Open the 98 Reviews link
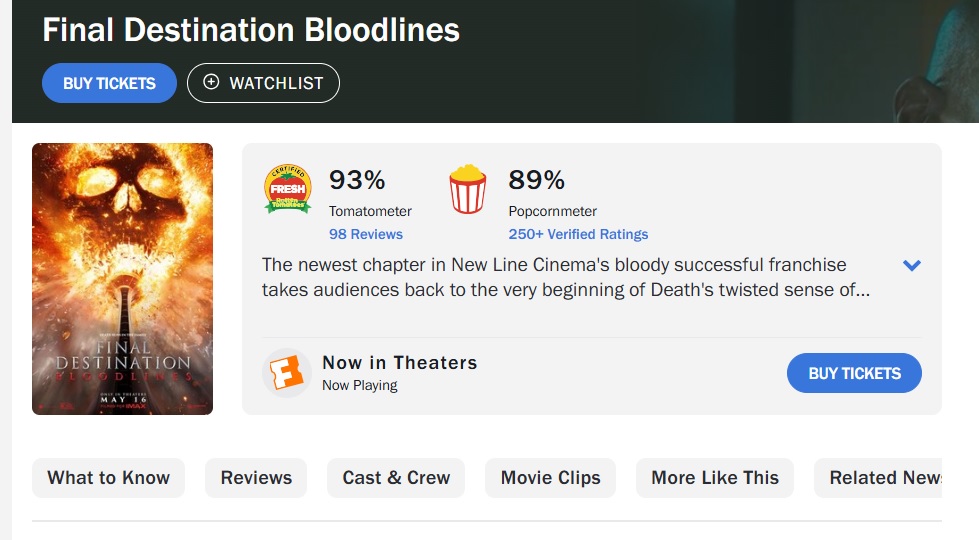 [x=366, y=234]
